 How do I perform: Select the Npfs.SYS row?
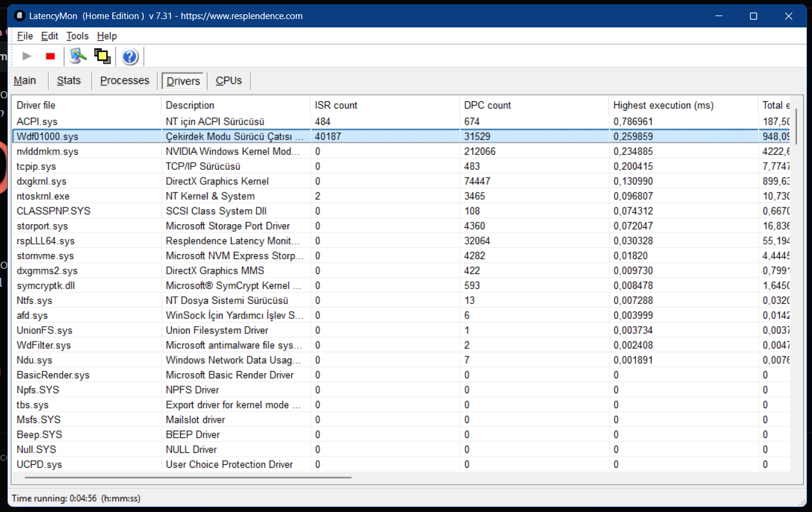[x=401, y=390]
